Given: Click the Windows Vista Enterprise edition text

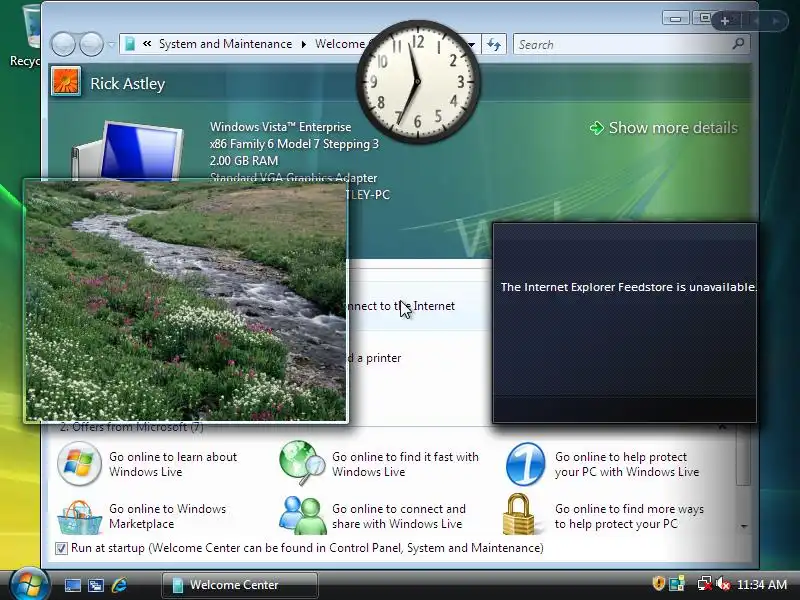Looking at the screenshot, I should pyautogui.click(x=281, y=127).
